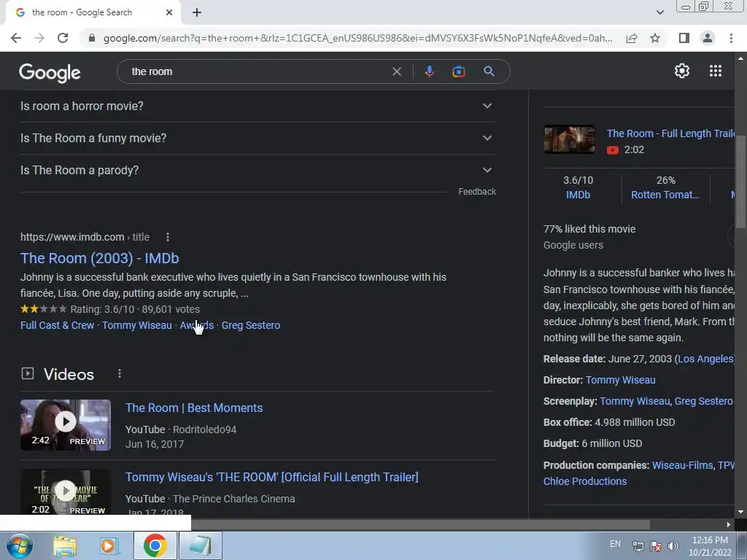Open three-dot menu beside imdb.com result
The image size is (747, 560).
[167, 237]
